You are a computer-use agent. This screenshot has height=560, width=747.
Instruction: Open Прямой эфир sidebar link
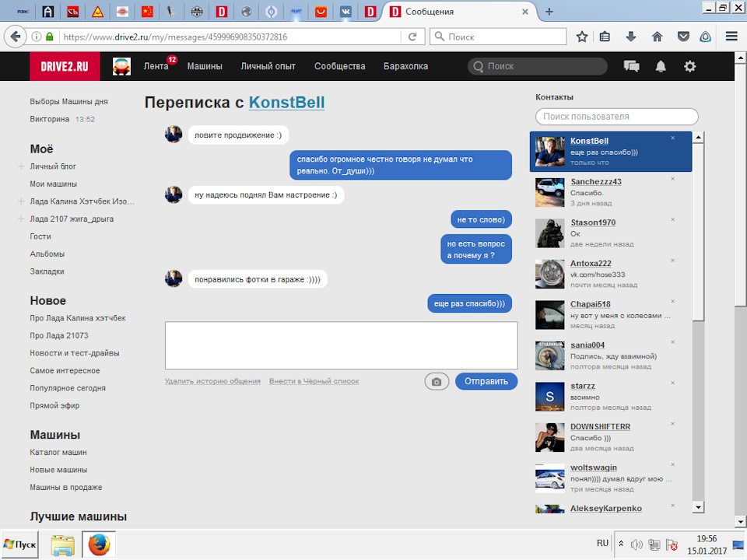tap(54, 406)
